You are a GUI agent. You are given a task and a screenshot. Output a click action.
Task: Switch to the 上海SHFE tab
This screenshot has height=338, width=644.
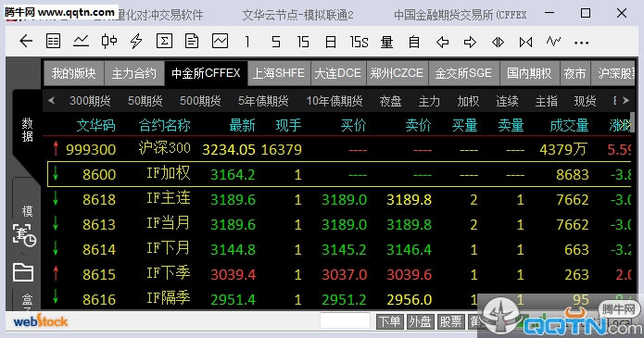[x=279, y=73]
